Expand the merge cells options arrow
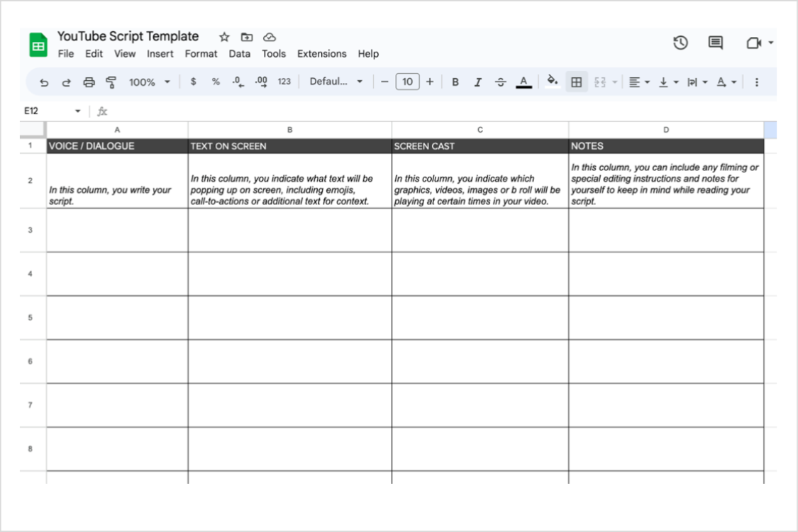The width and height of the screenshot is (798, 532). pyautogui.click(x=614, y=82)
